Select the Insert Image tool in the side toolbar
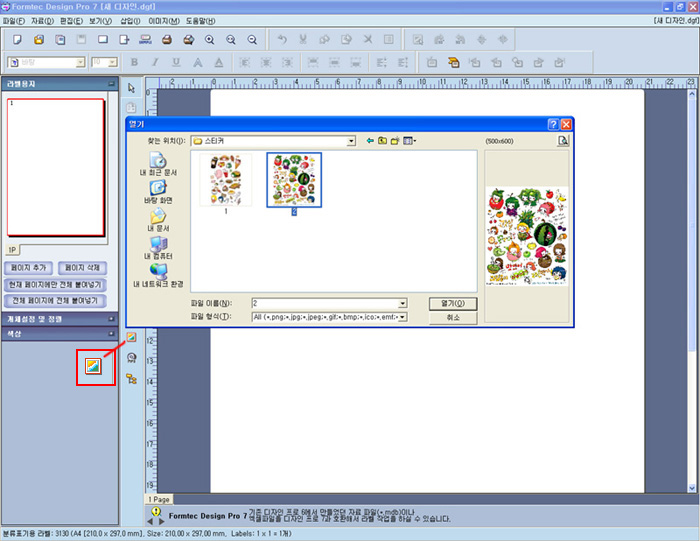Viewport: 700px width, 541px height. (x=131, y=337)
